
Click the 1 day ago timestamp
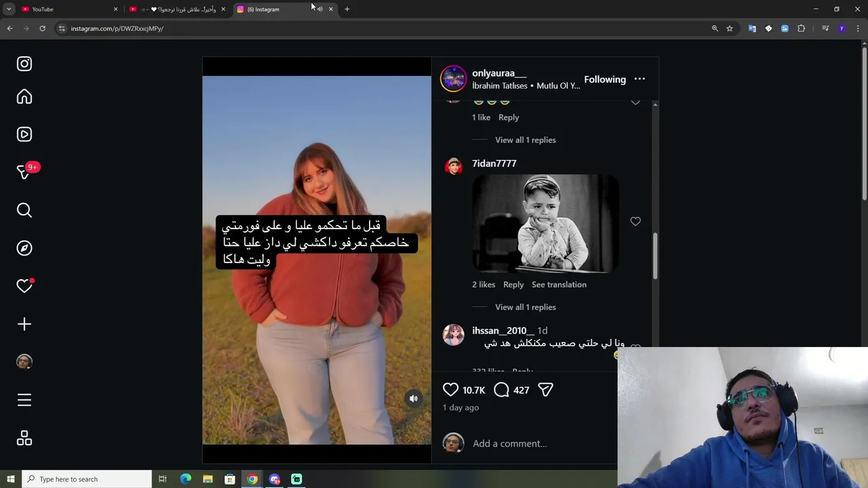(461, 407)
